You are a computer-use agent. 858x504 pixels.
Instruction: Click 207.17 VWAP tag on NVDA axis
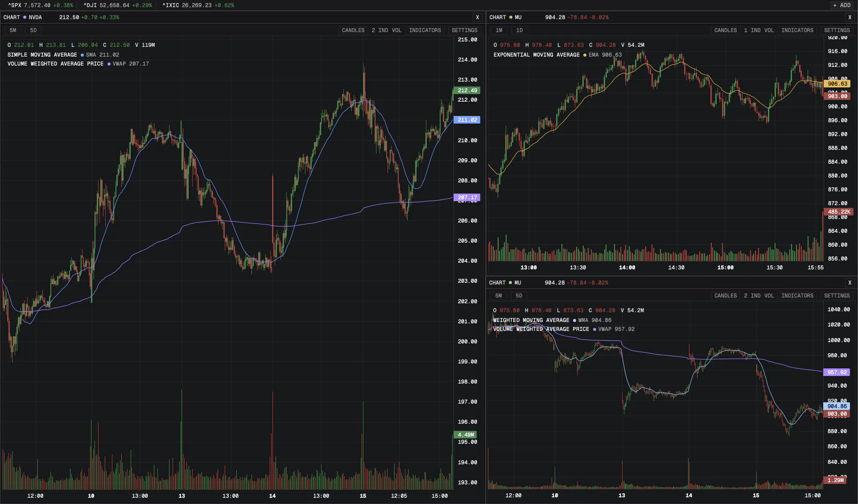point(467,198)
